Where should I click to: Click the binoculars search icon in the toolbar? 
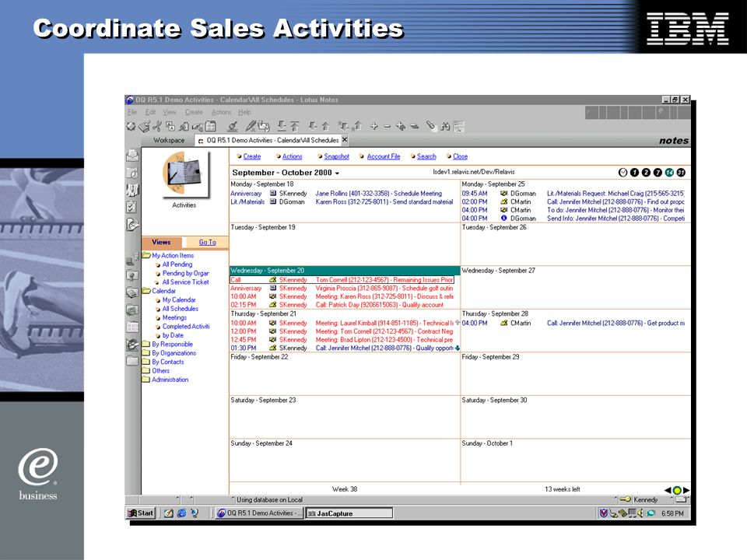coord(445,126)
